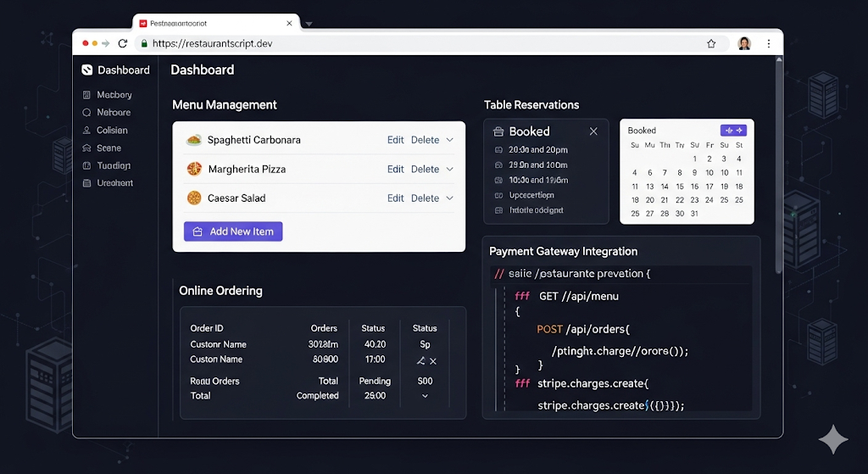Viewport: 868px width, 474px height.
Task: Expand the Margherita Pizza row chevron
Action: pos(449,169)
